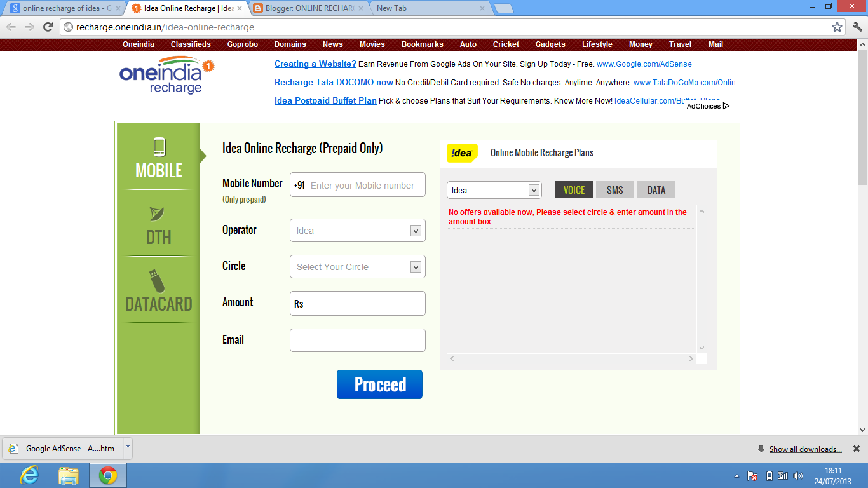The width and height of the screenshot is (868, 488).
Task: Select the DATACARD USB stick icon
Action: 156,281
